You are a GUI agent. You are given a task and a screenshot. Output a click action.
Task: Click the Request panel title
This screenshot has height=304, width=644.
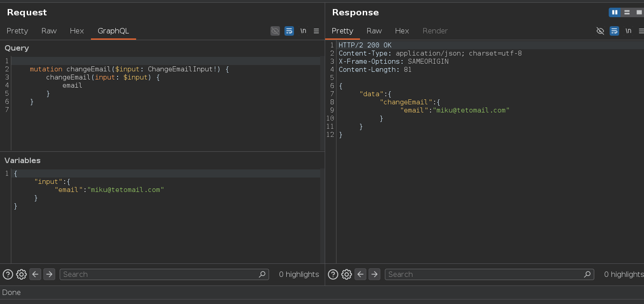click(27, 12)
